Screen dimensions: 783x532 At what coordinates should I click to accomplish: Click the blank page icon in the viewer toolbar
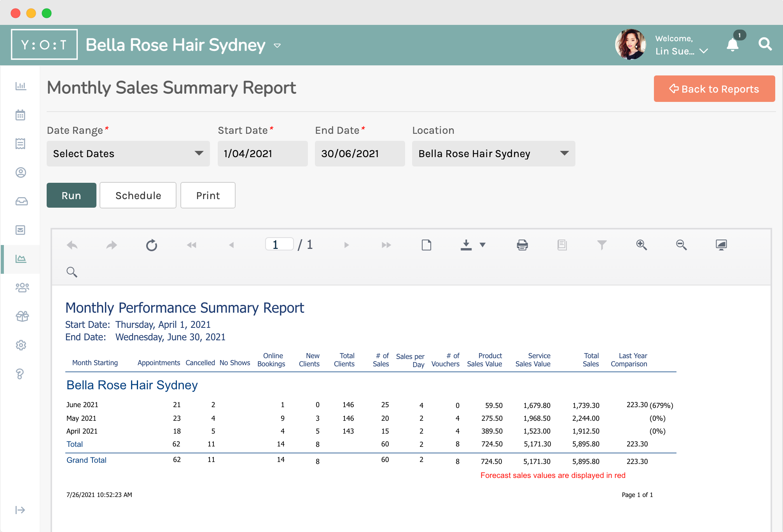(x=426, y=245)
